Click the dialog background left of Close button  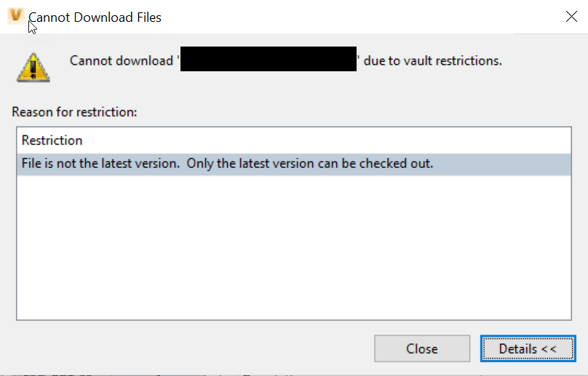(x=189, y=349)
